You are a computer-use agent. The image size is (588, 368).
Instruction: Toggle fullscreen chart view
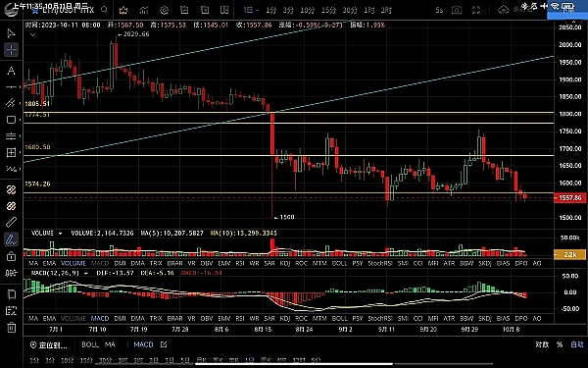tap(476, 10)
